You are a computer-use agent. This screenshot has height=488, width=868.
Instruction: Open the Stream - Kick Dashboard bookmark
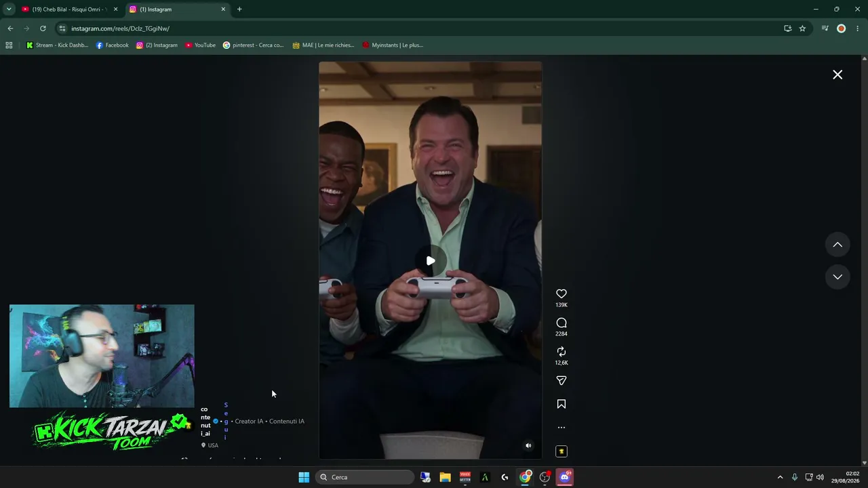pos(57,45)
